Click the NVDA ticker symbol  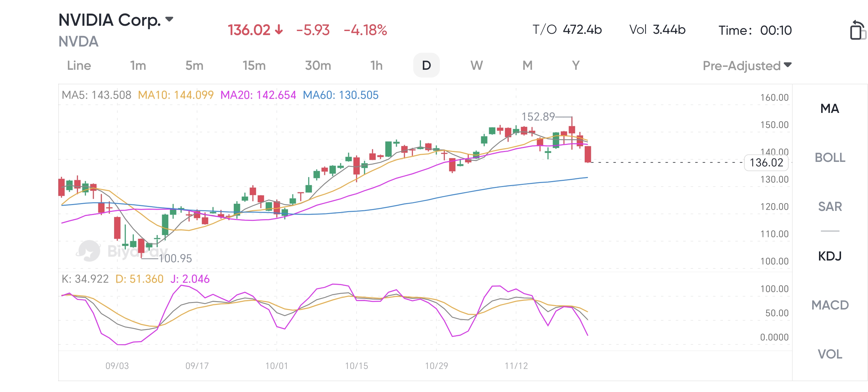(x=78, y=42)
